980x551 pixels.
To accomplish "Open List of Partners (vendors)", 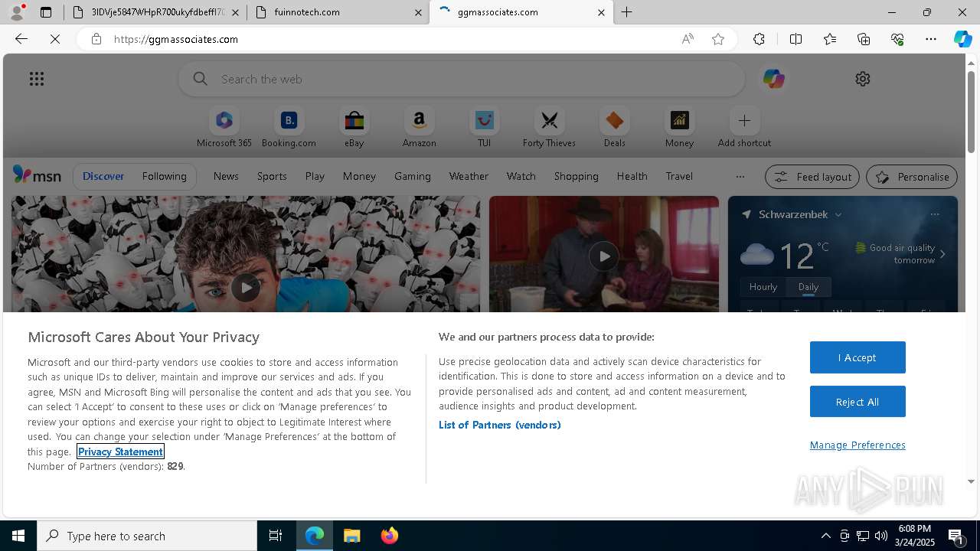I will point(499,425).
